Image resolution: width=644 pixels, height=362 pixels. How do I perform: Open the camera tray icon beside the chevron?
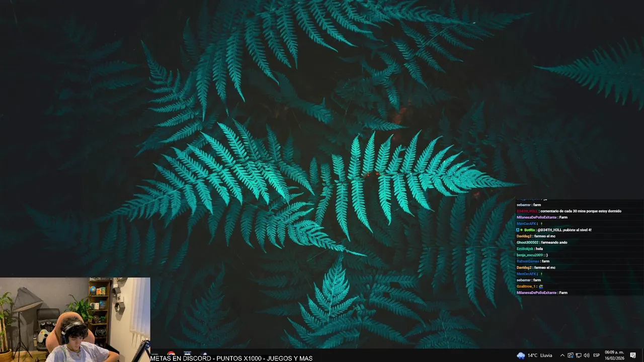(571, 355)
